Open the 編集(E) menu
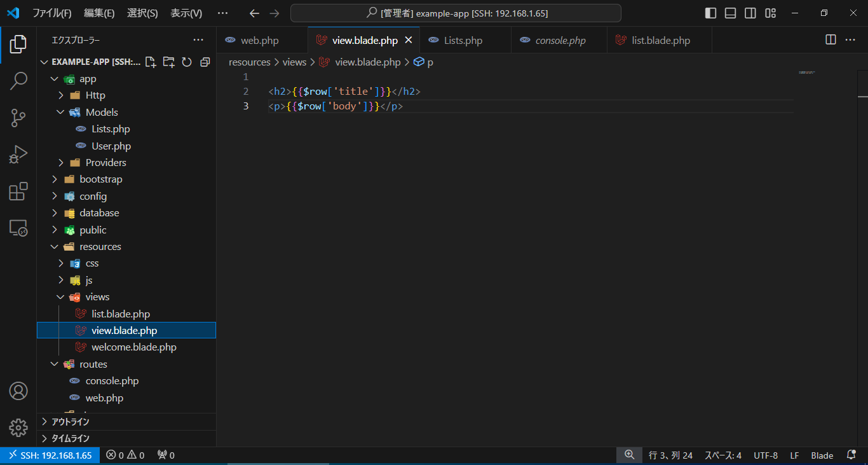868x465 pixels. 99,13
